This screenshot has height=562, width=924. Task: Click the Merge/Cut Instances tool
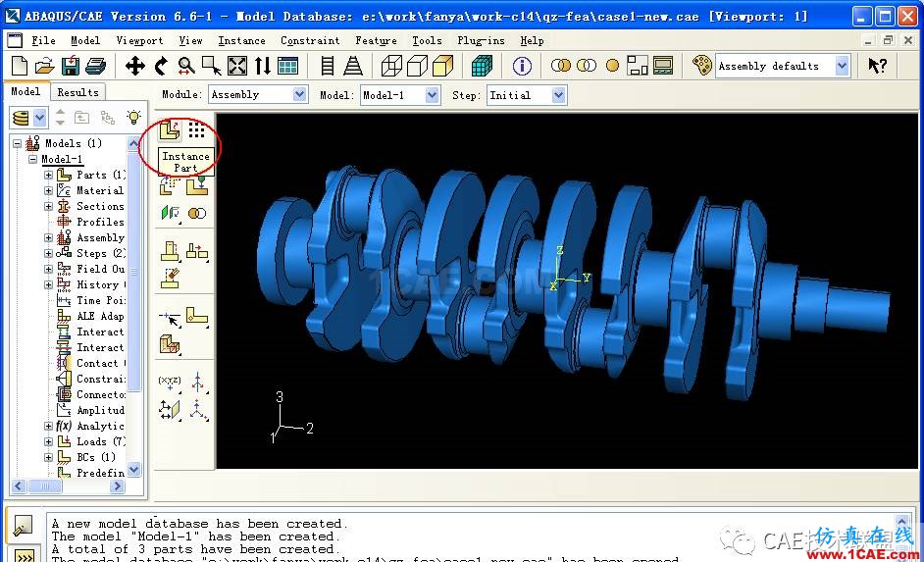[x=197, y=213]
